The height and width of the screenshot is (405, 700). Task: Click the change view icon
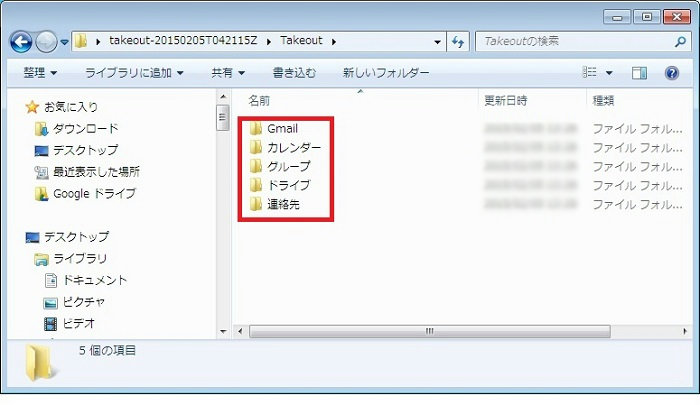590,73
